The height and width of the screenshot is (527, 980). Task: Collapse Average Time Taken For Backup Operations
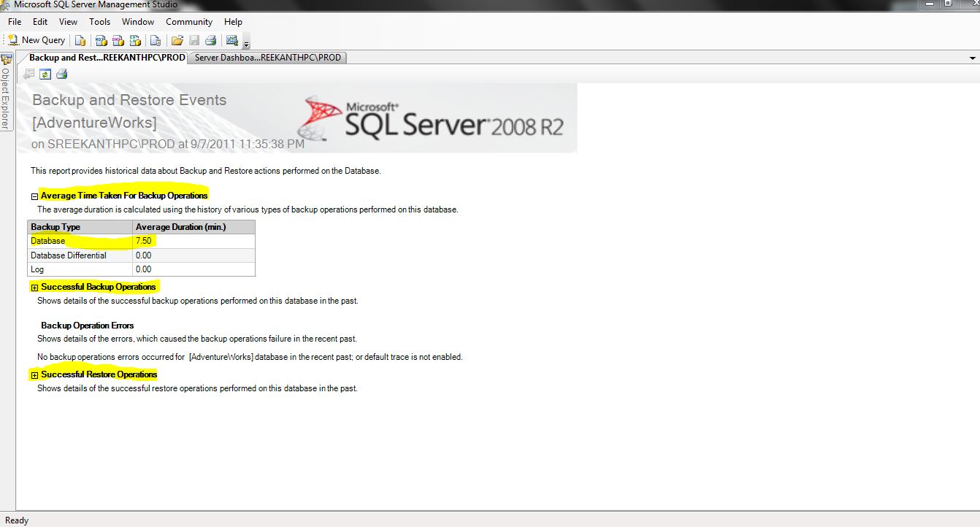tap(34, 196)
